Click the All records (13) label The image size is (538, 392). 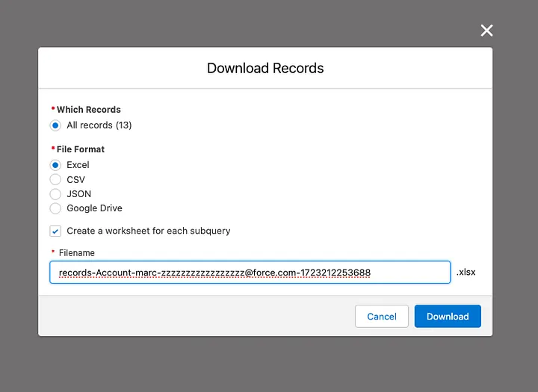[99, 125]
